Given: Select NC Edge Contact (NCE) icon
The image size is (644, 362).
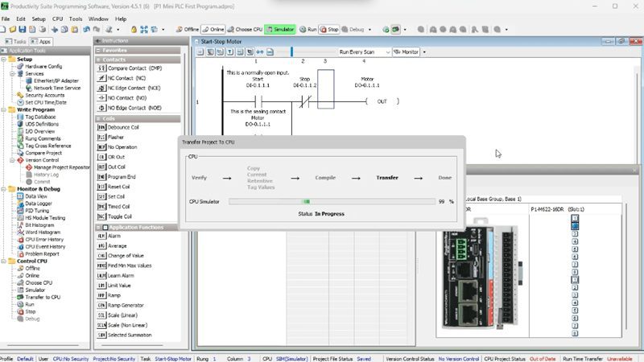Looking at the screenshot, I should 101,88.
